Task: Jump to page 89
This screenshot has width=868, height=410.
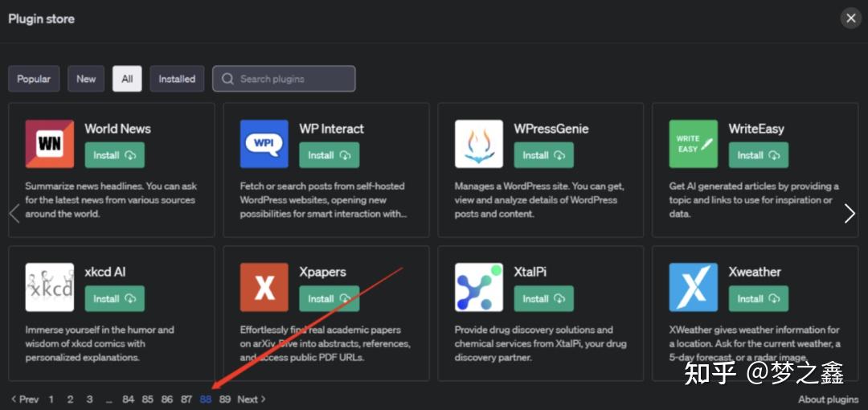Action: point(224,399)
